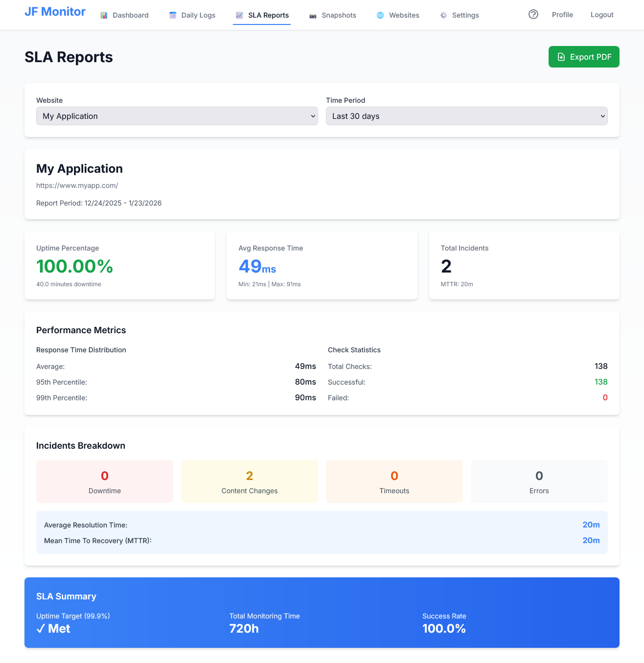Click the Uptime Percentage metric card
644x663 pixels.
(119, 265)
